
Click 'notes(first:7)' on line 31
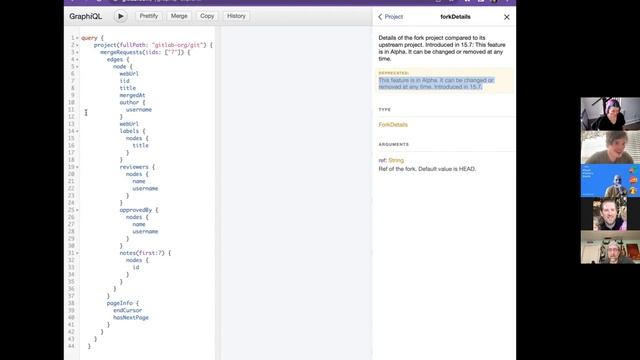(142, 253)
